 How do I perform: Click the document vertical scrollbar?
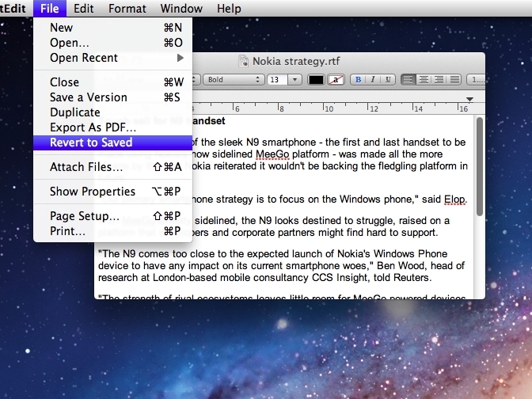click(480, 166)
